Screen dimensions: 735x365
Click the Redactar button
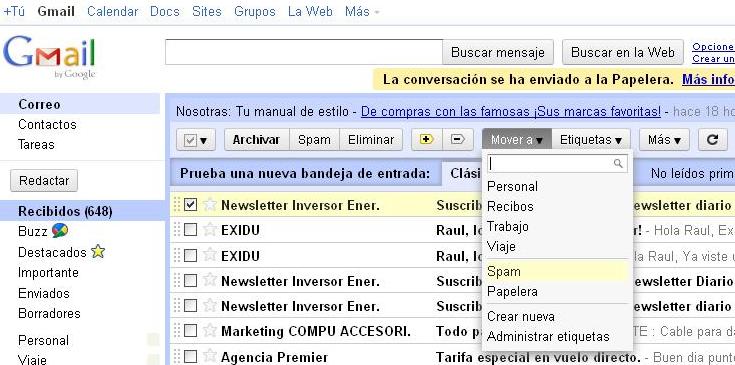click(x=44, y=180)
